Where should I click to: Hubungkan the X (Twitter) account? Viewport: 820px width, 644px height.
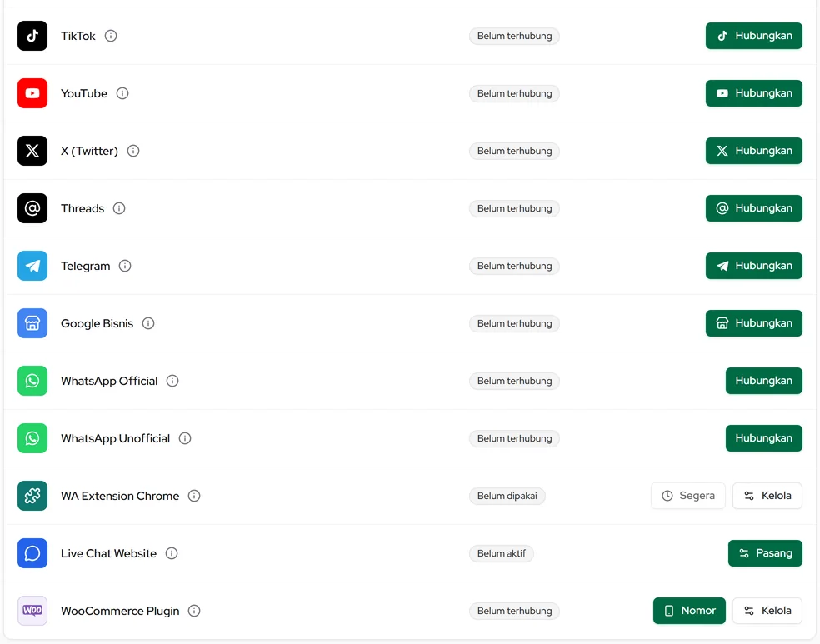click(x=753, y=151)
